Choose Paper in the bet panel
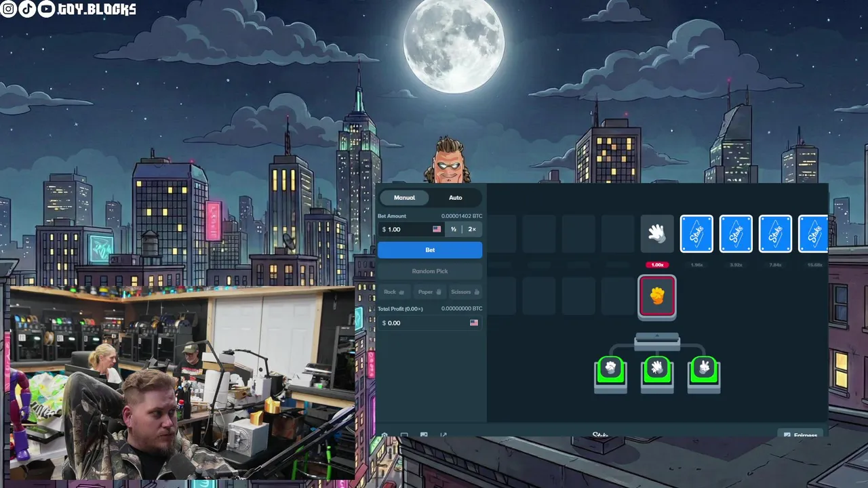This screenshot has height=488, width=868. pos(430,292)
